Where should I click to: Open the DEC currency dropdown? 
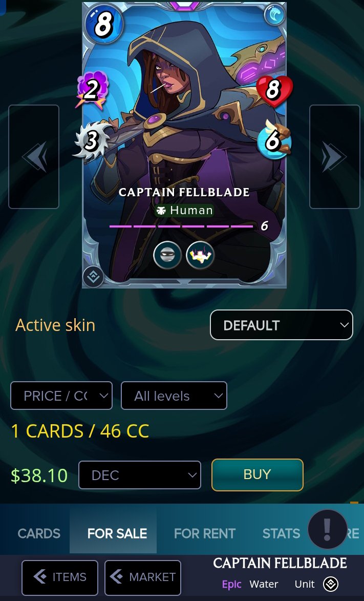[139, 475]
